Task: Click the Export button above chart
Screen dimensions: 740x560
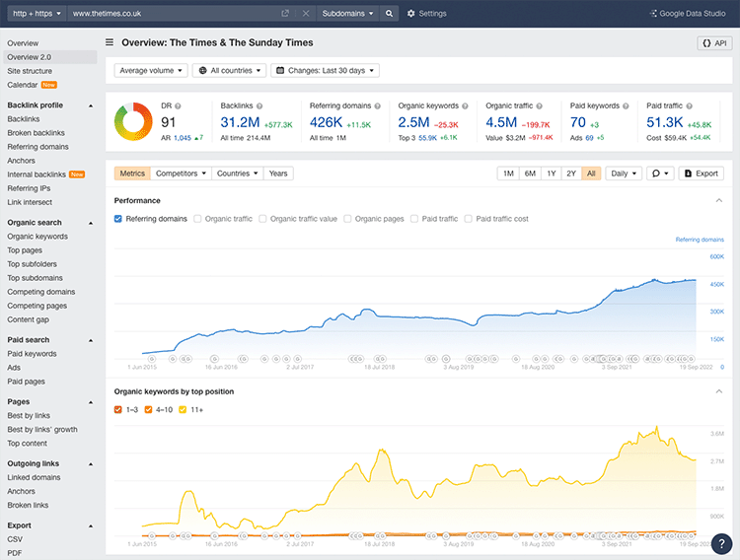Action: tap(702, 174)
